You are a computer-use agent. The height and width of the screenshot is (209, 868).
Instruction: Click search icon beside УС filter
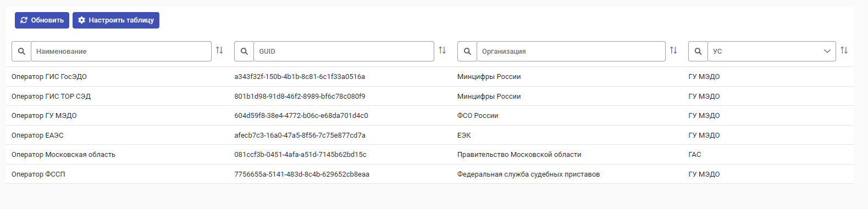[698, 51]
